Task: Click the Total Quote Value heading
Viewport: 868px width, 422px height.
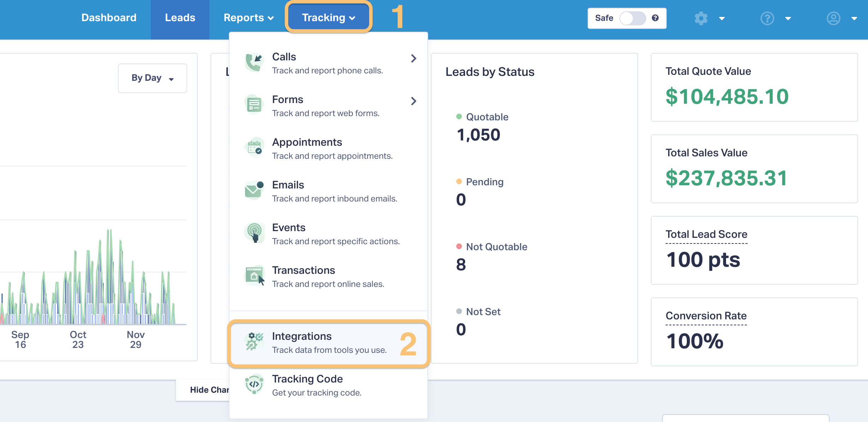Action: tap(708, 71)
